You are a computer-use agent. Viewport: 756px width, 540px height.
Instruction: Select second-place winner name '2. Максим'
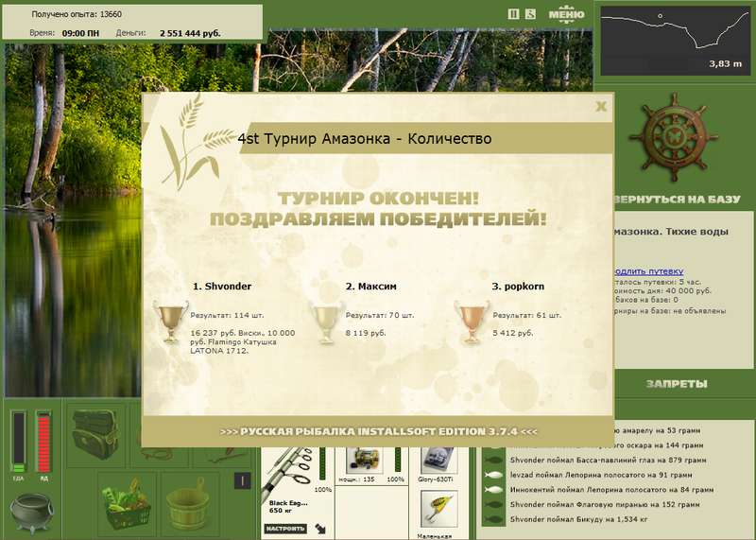pos(370,287)
